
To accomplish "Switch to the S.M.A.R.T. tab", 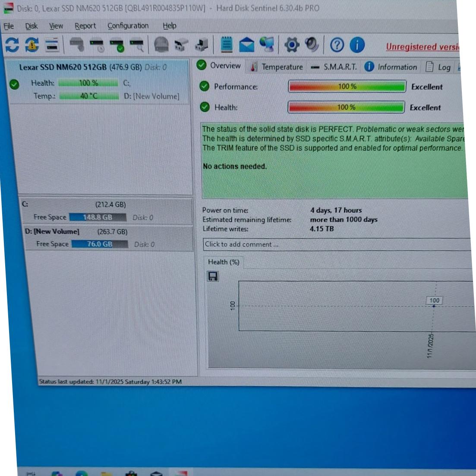I will [334, 67].
